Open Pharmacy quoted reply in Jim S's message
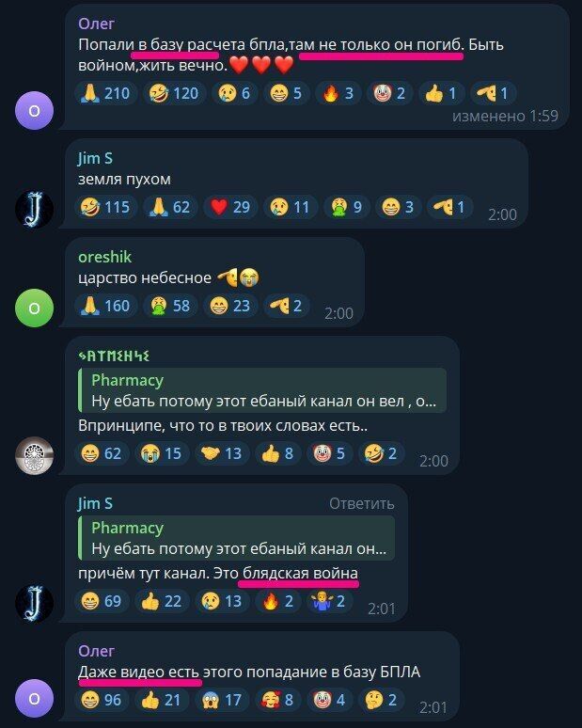Screen dimensions: 582x728 (237, 538)
